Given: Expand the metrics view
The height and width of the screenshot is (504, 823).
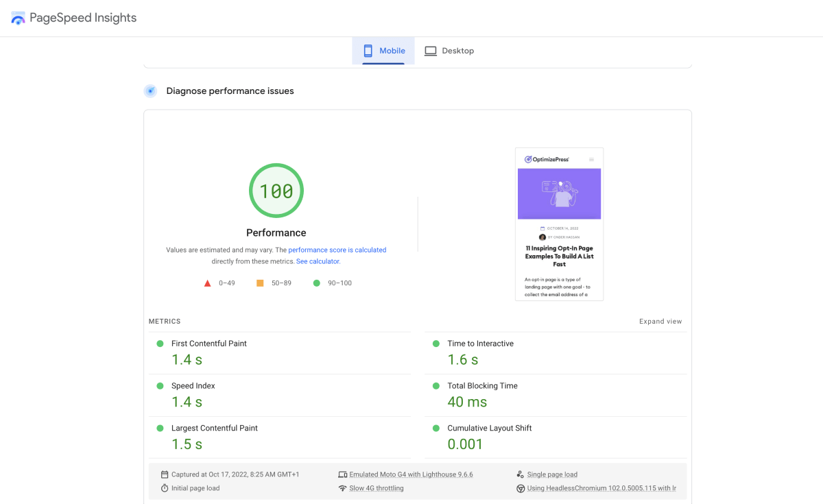Looking at the screenshot, I should pyautogui.click(x=660, y=322).
